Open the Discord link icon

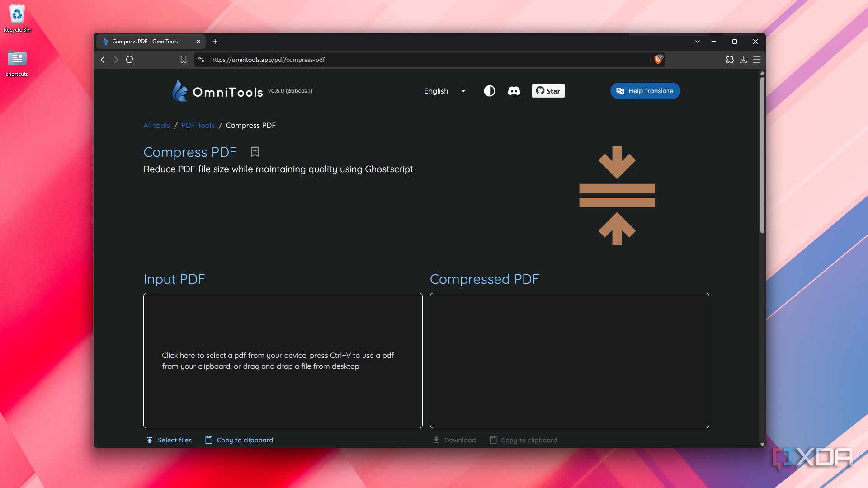pos(514,91)
